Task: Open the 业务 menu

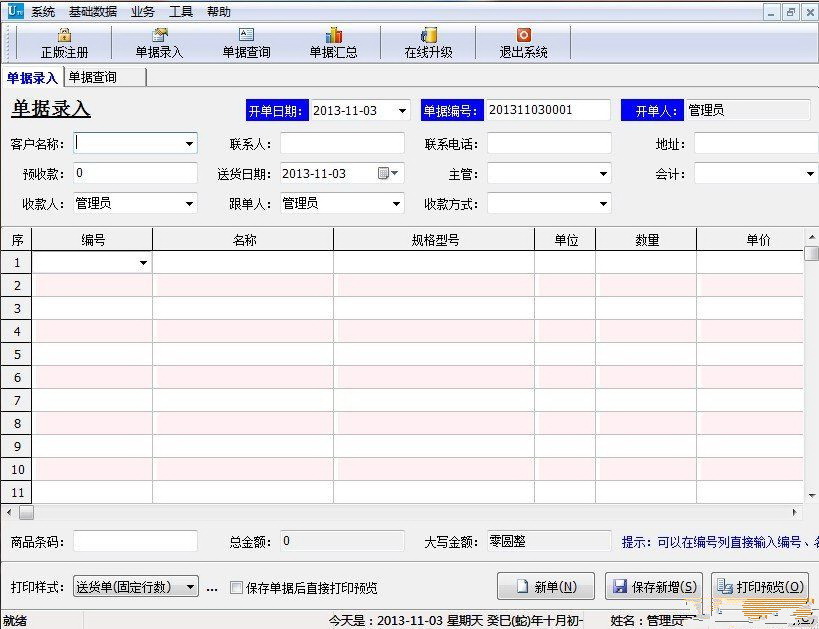Action: [x=143, y=11]
